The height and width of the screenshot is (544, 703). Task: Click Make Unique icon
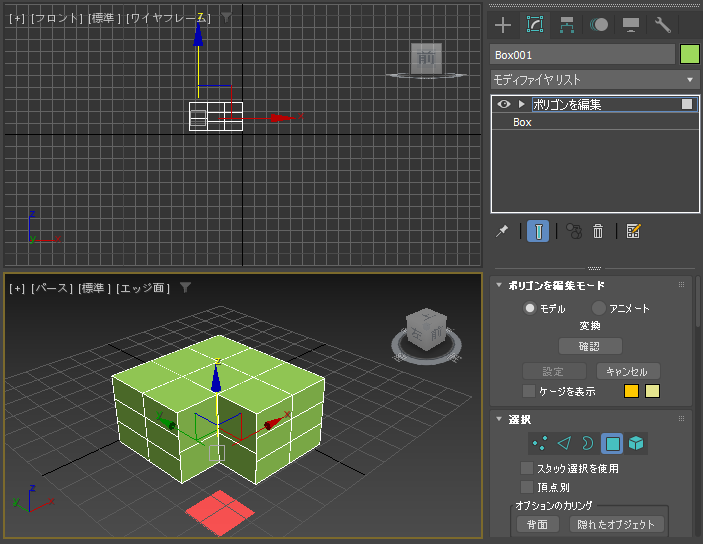coord(574,231)
